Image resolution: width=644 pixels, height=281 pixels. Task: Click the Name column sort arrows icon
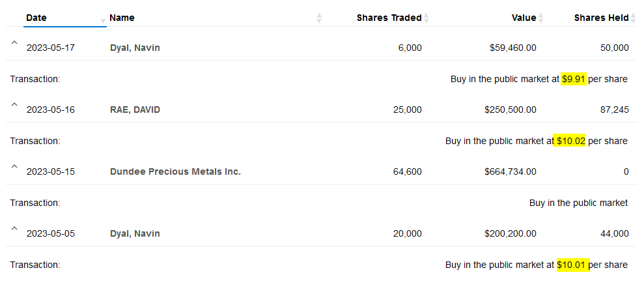point(319,18)
